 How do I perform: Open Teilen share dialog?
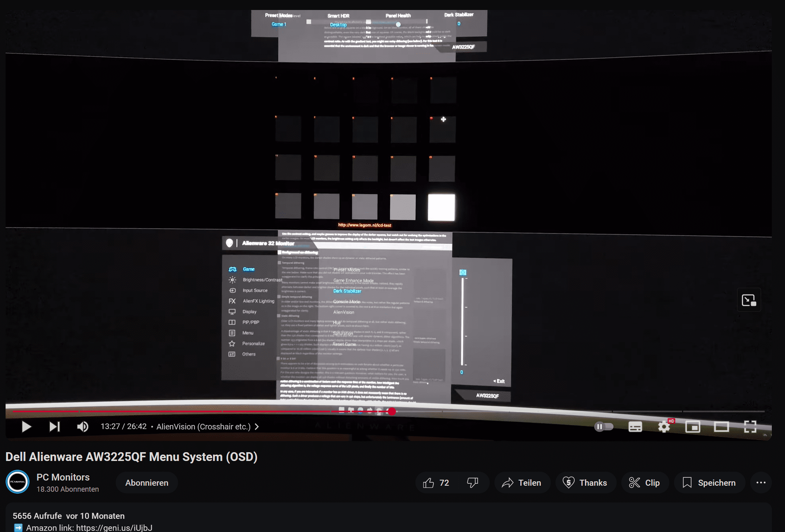tap(522, 483)
